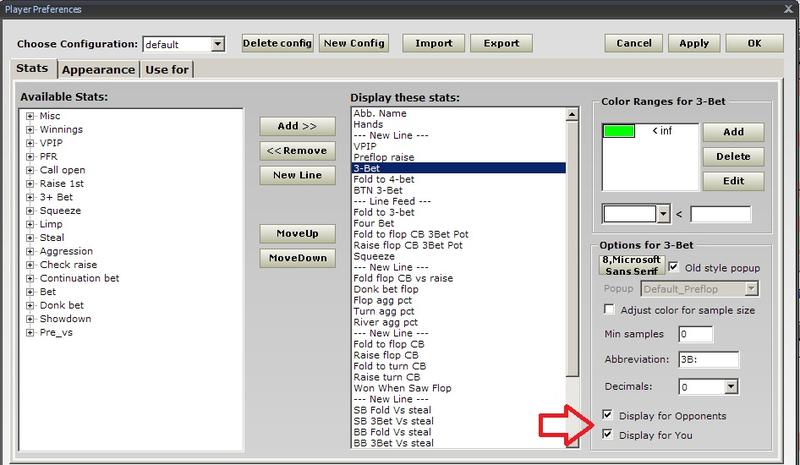Select SB Fold Vs steal stat
The image size is (800, 465).
[x=459, y=410]
